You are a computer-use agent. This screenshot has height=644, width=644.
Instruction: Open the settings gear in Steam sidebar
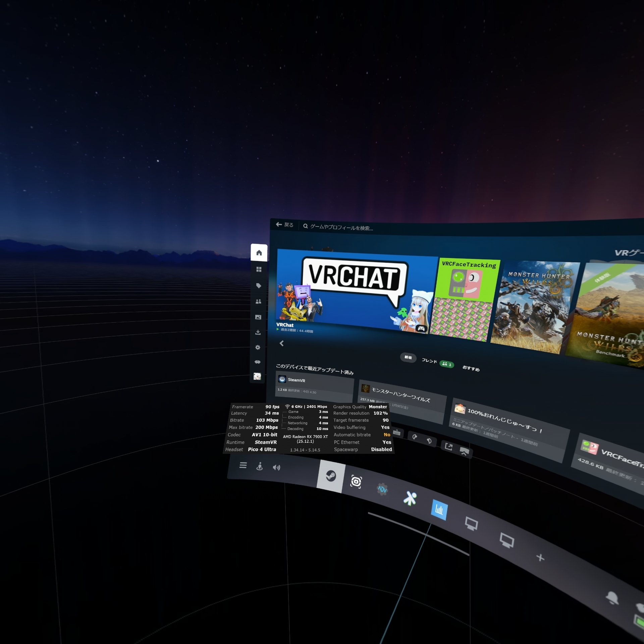click(258, 347)
